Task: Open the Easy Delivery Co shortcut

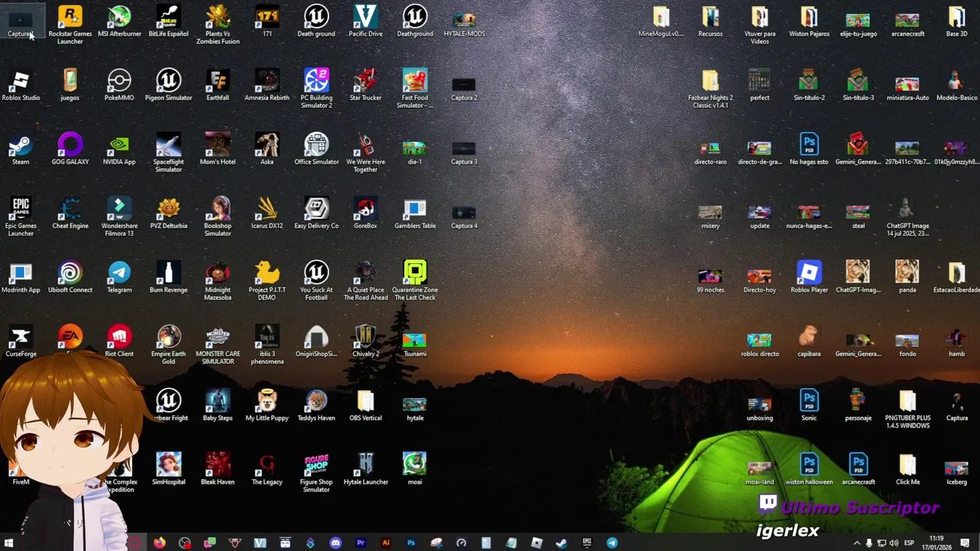Action: 316,214
